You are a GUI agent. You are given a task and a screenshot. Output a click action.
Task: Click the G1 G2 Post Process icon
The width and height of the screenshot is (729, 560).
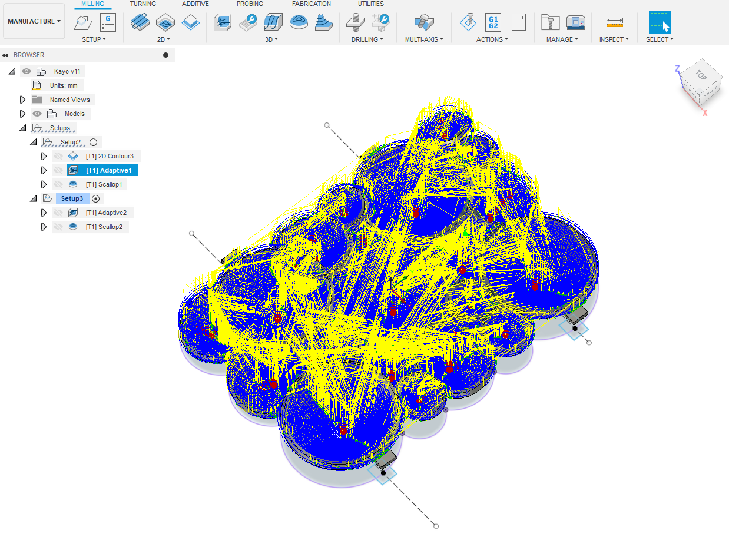tap(493, 22)
